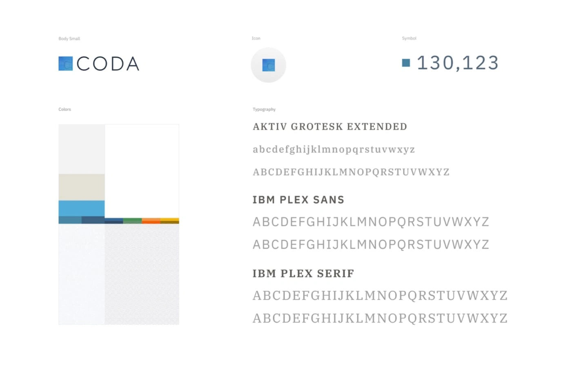The image size is (588, 368).
Task: Select the beige color swatch
Action: coord(82,187)
